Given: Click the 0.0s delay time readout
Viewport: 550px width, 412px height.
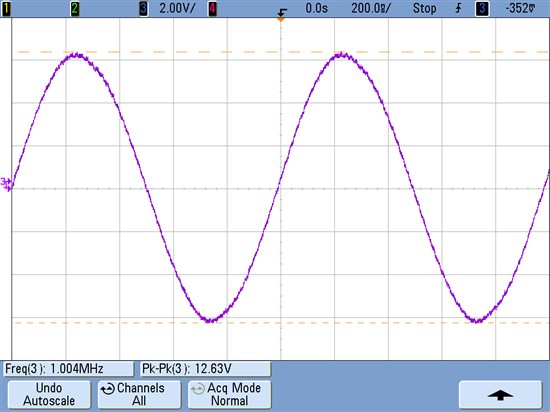Looking at the screenshot, I should [x=316, y=8].
